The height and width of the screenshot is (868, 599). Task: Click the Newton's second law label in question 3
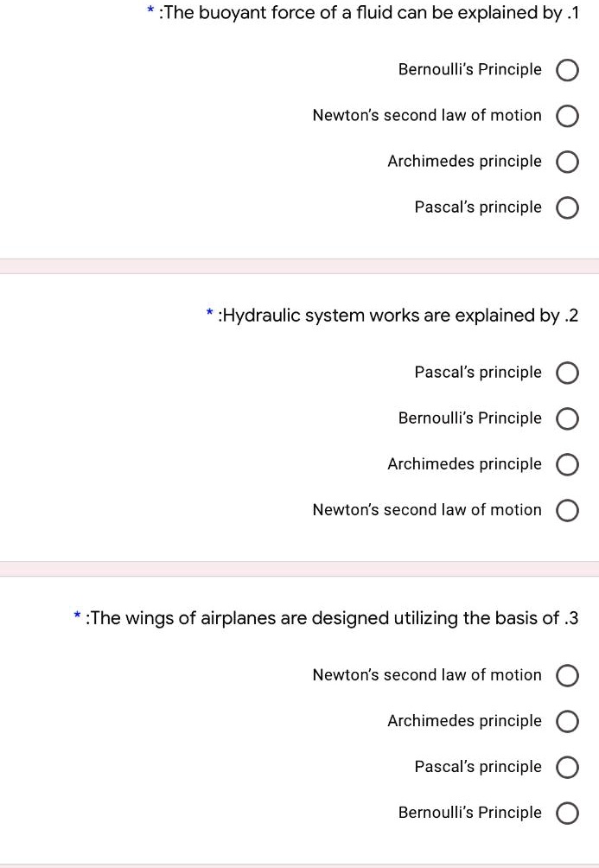point(427,675)
